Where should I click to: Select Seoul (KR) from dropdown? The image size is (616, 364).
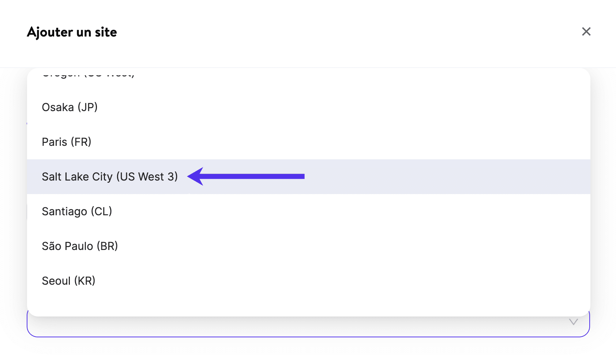(x=68, y=281)
